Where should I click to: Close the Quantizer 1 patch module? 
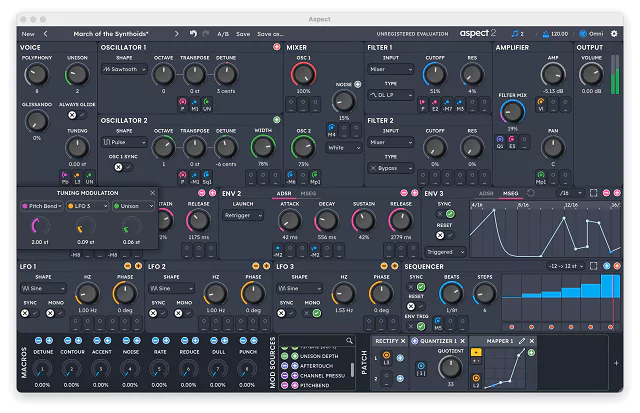(462, 340)
